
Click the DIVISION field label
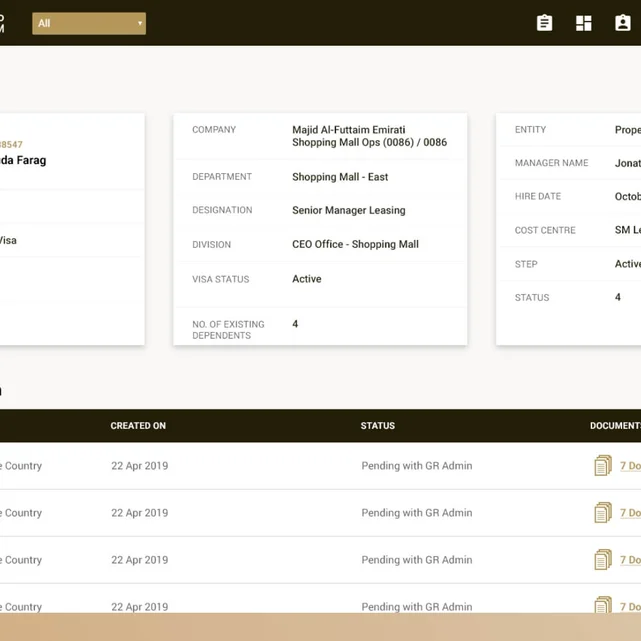(212, 244)
